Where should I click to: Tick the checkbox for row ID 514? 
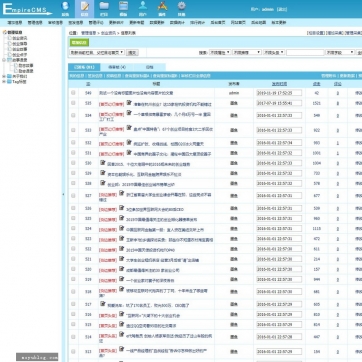click(x=73, y=337)
